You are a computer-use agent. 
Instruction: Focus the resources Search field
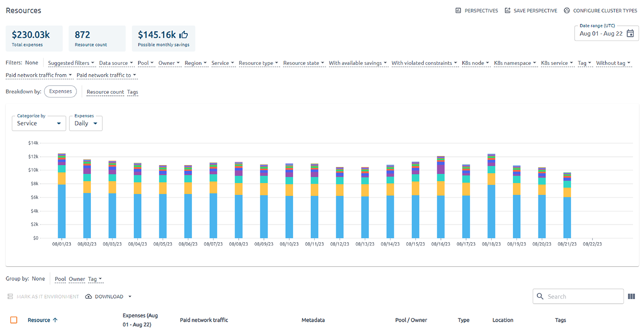(578, 296)
